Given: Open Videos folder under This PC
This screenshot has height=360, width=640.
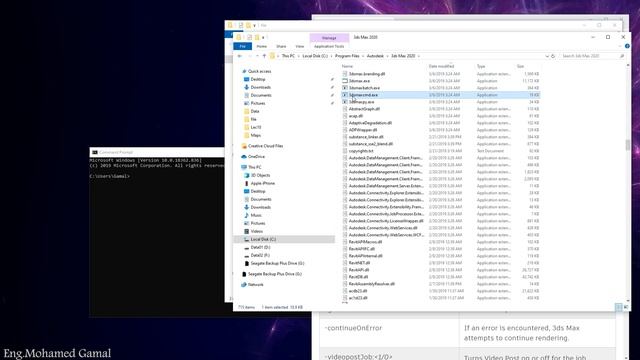Looking at the screenshot, I should click(x=256, y=231).
